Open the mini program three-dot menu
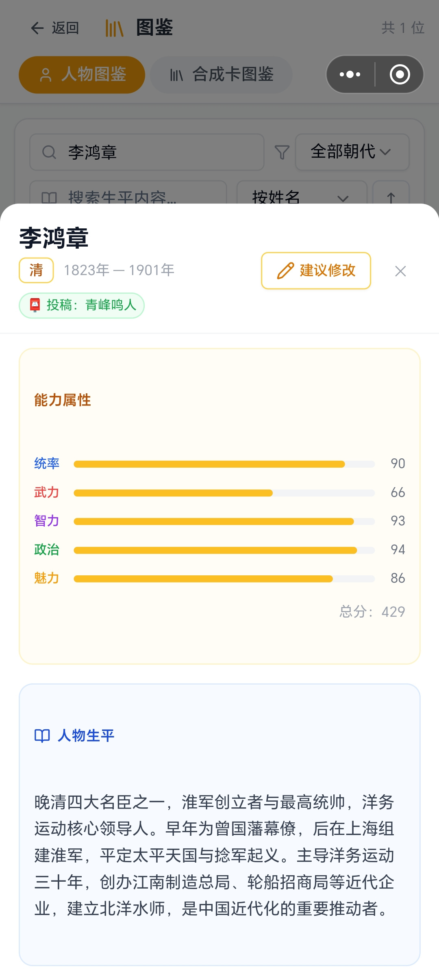Screen dimensions: 439x980 point(350,74)
